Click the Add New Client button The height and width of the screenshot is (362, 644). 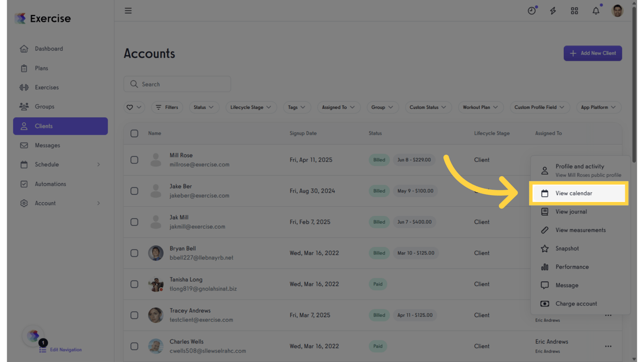tap(593, 53)
